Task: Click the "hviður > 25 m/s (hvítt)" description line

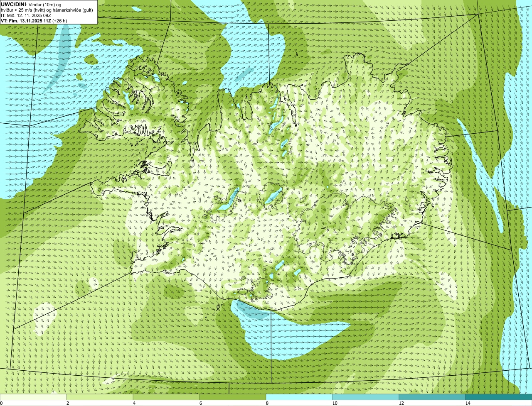Action: pyautogui.click(x=48, y=10)
